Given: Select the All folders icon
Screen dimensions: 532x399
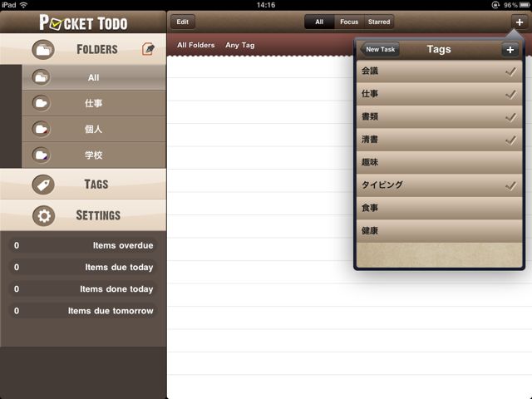Looking at the screenshot, I should pyautogui.click(x=41, y=77).
